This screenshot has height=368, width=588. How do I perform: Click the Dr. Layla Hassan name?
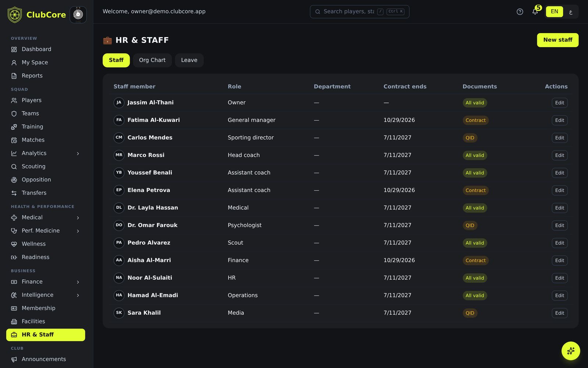[153, 208]
